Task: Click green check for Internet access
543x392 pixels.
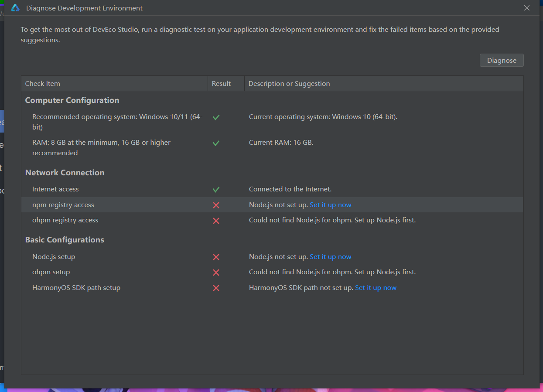Action: click(x=216, y=190)
